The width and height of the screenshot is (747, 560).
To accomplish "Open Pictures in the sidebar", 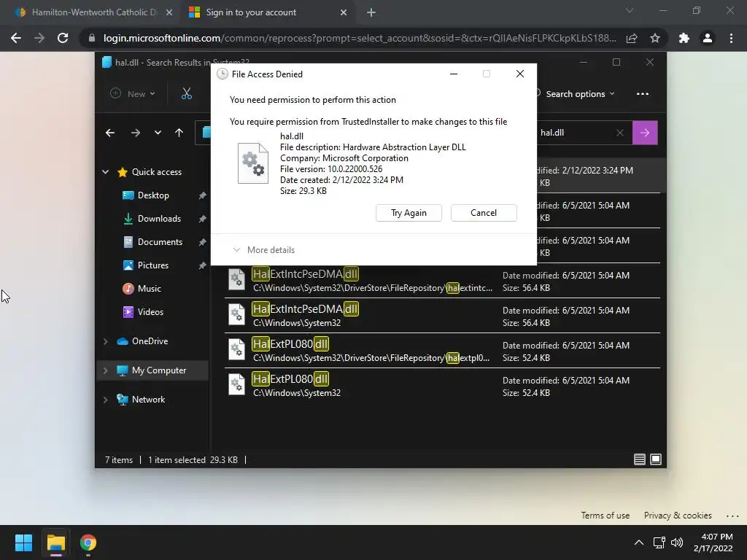I will coord(152,265).
